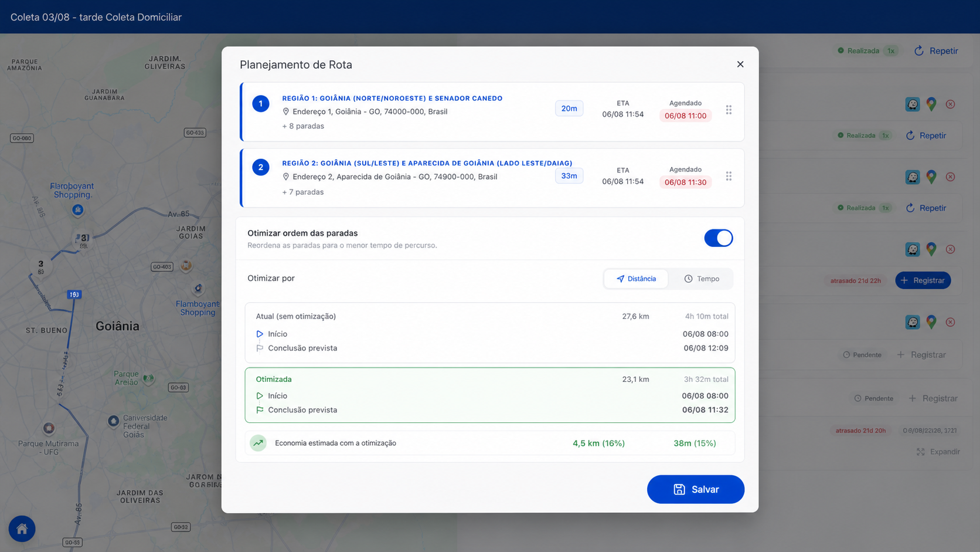980x552 pixels.
Task: Click the Parque Areião map pin
Action: (x=148, y=378)
